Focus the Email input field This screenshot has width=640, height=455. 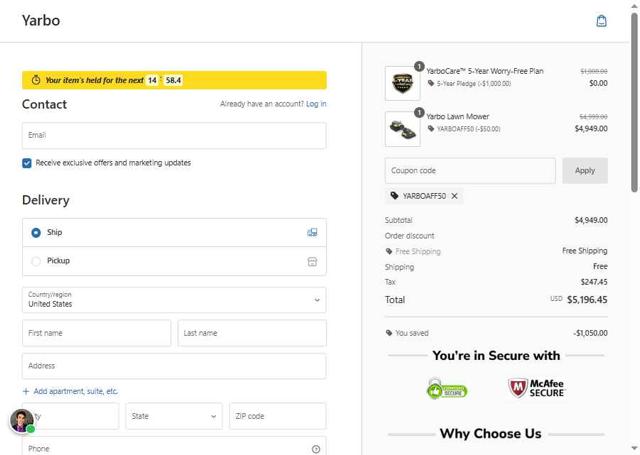pos(174,135)
